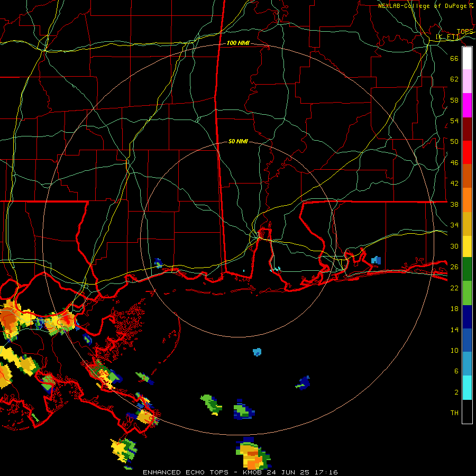Click the 'TOPS' legend title

pos(465,32)
